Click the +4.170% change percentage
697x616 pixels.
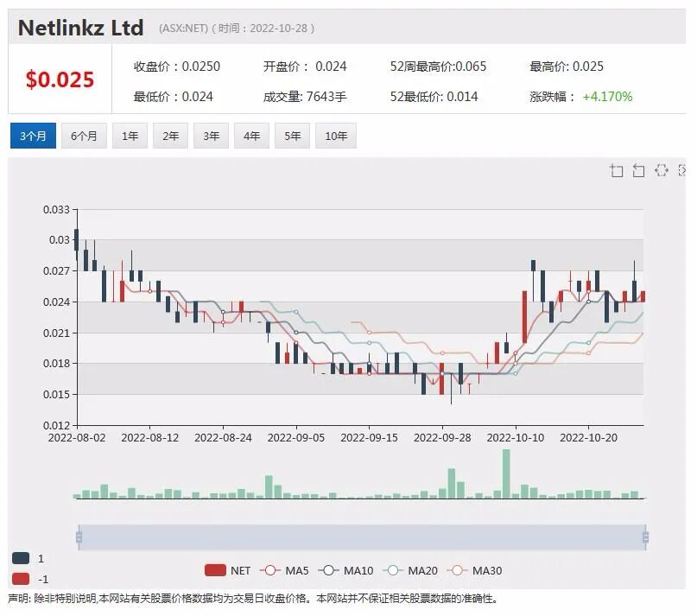pyautogui.click(x=607, y=97)
